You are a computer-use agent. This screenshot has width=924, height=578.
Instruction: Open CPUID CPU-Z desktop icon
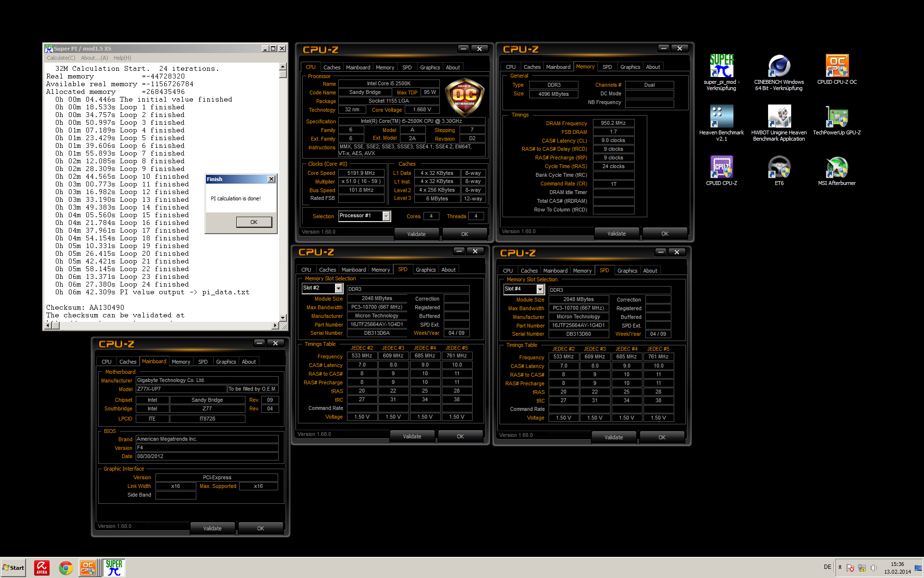721,171
